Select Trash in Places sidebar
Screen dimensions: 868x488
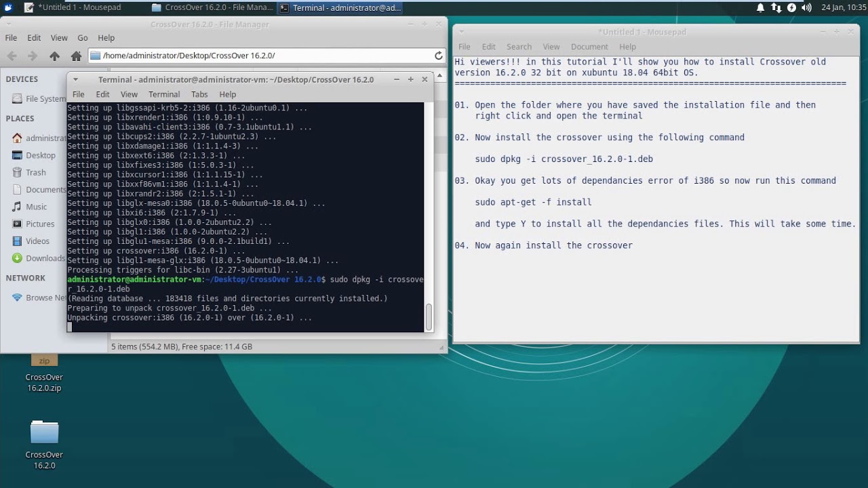29,172
